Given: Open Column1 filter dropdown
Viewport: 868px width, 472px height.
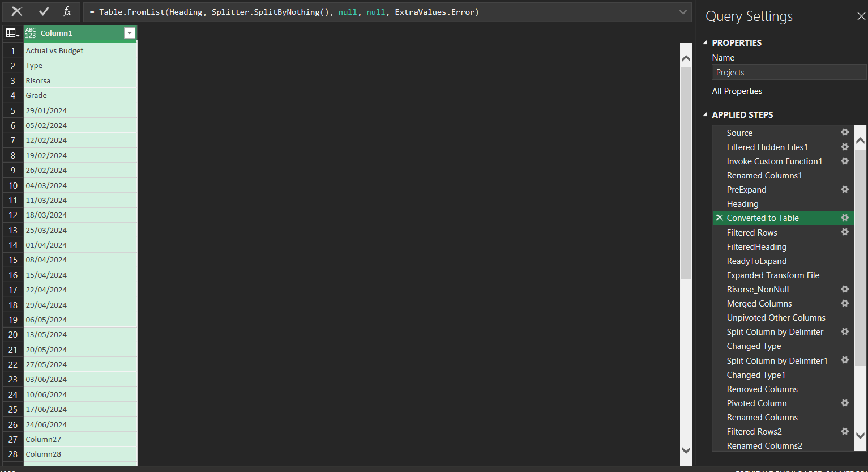Looking at the screenshot, I should (130, 33).
